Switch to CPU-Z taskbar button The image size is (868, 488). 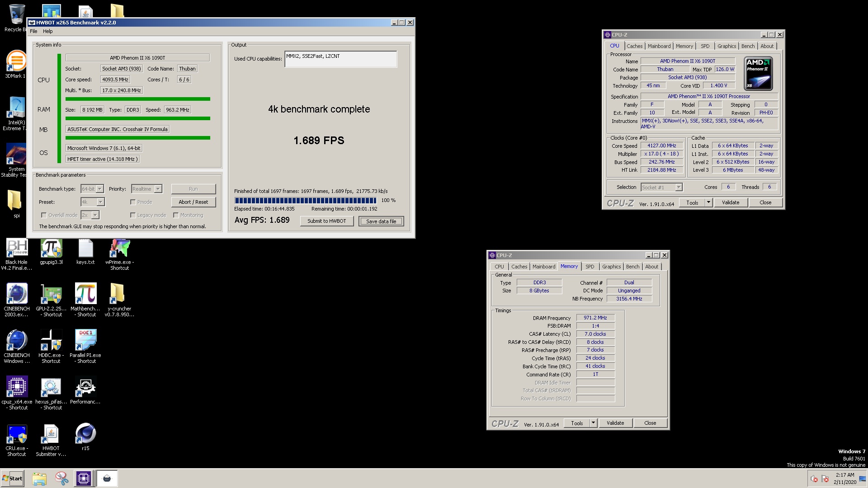coord(84,479)
